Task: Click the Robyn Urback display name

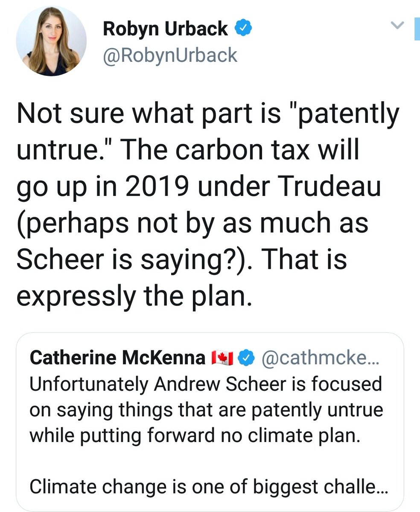Action: pyautogui.click(x=165, y=29)
